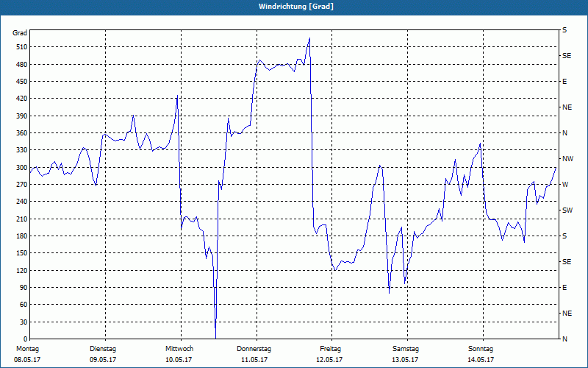The width and height of the screenshot is (588, 368).
Task: Click the "Sonntag" day label
Action: pos(481,349)
